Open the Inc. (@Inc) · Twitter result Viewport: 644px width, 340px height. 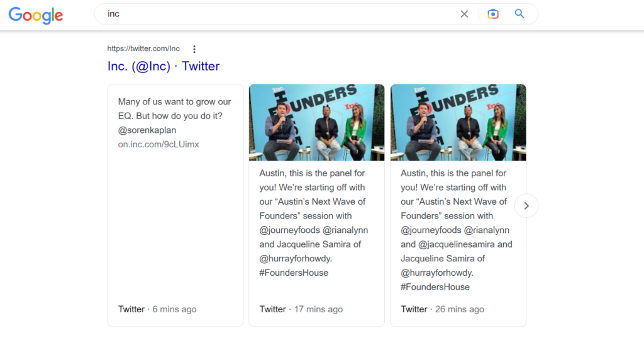[164, 66]
